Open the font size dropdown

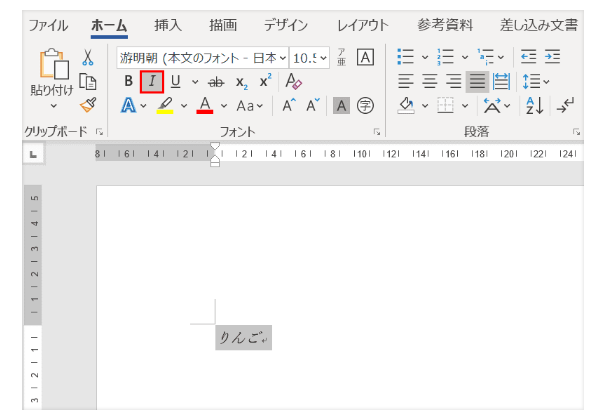323,57
